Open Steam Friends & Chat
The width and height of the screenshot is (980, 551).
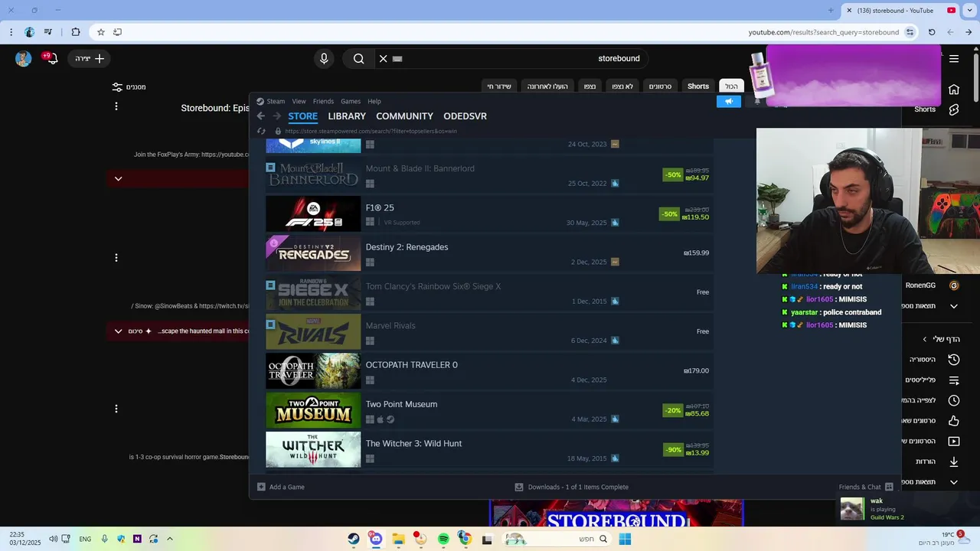(x=866, y=487)
